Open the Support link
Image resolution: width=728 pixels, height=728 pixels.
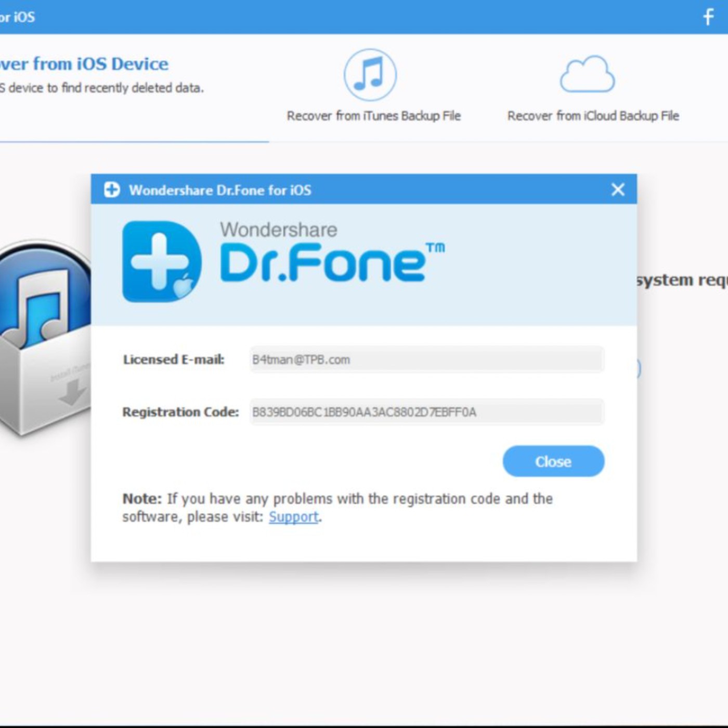tap(293, 517)
